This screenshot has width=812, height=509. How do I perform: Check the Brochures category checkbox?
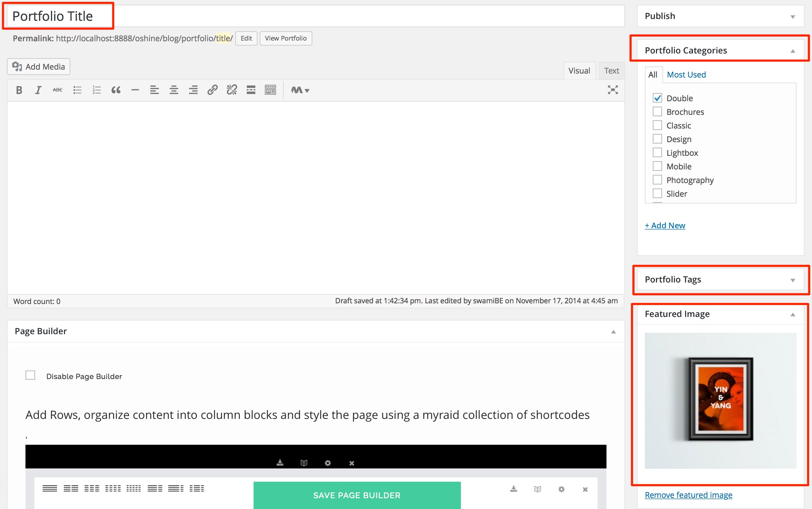click(x=657, y=112)
